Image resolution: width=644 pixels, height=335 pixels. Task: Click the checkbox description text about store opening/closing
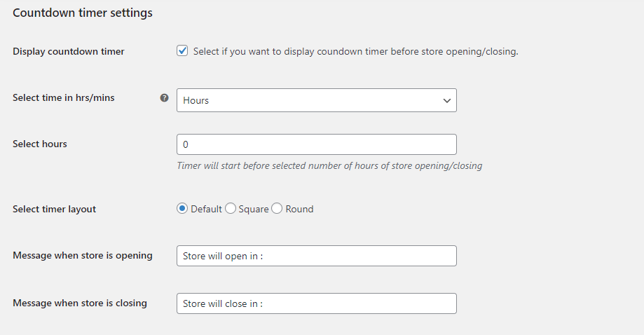[x=355, y=51]
